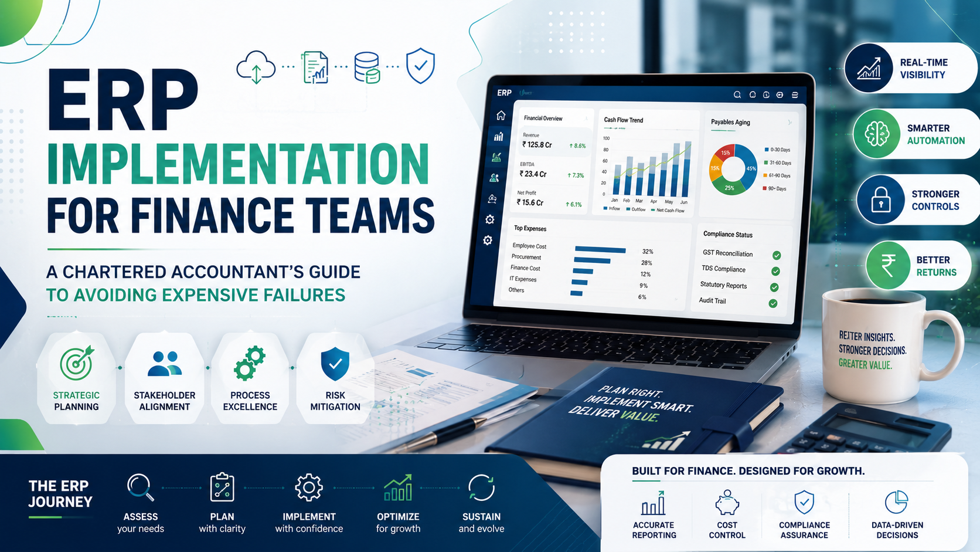Toggle the Audit Trail check mark

[x=773, y=303]
